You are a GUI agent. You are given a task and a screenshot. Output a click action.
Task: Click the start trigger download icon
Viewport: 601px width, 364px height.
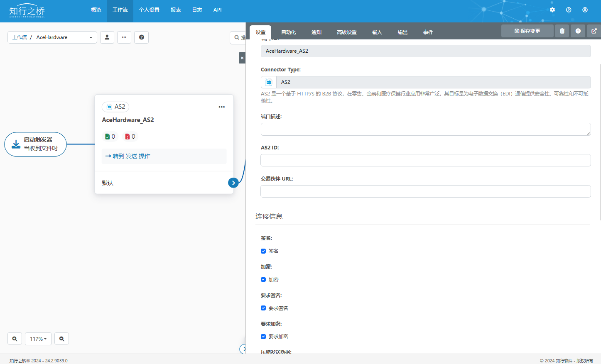(16, 144)
